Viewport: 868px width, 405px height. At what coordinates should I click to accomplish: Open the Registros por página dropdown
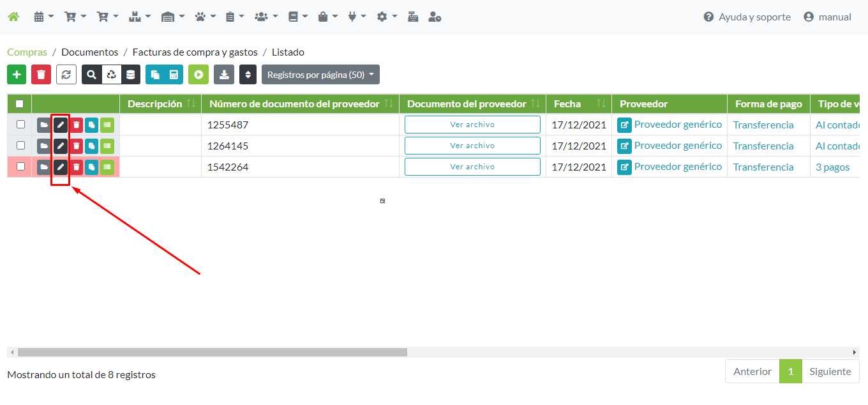[x=320, y=75]
